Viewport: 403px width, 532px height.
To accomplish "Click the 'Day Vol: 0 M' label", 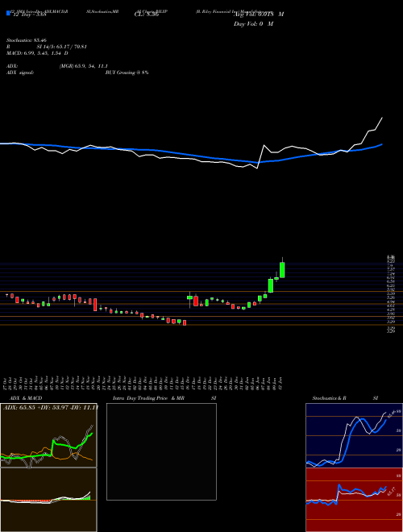I will [x=253, y=23].
